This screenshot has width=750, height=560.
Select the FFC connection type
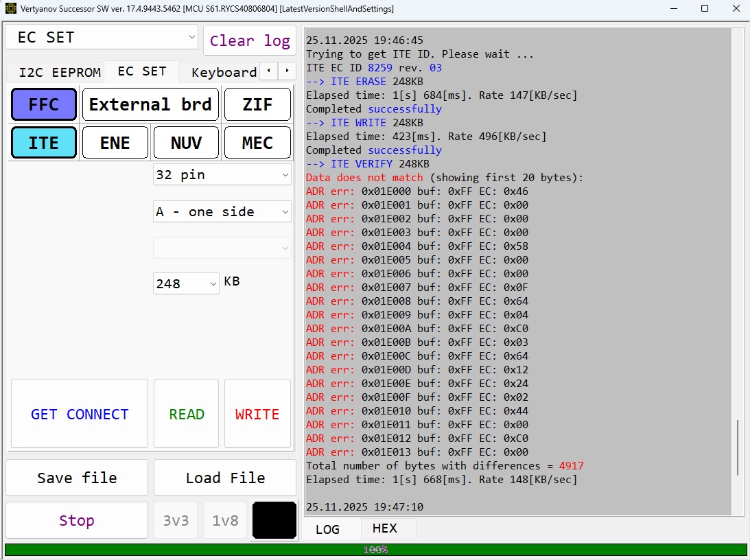pyautogui.click(x=44, y=105)
